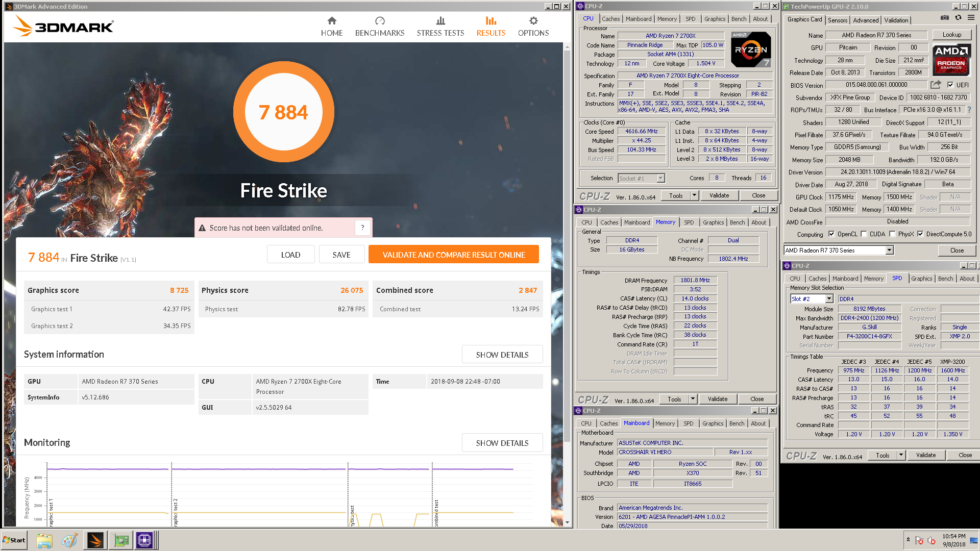The height and width of the screenshot is (551, 980).
Task: Open the Bench tab in the top CPU-Z window
Action: (x=739, y=19)
